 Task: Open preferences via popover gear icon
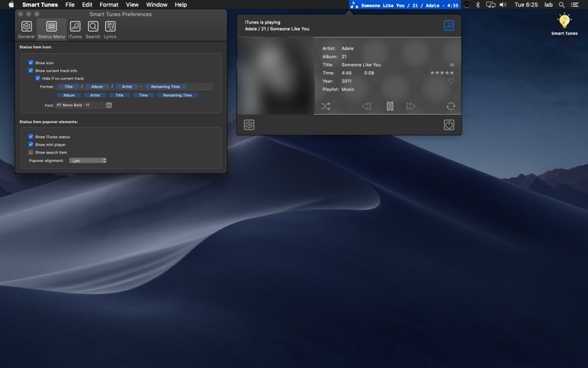[249, 124]
